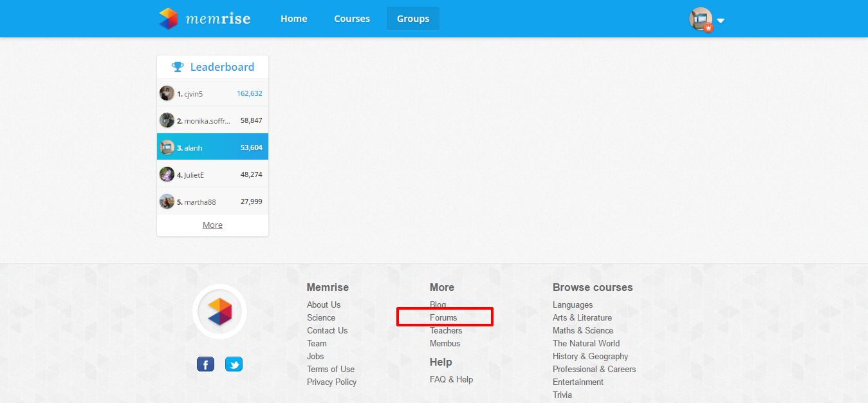Open the Twitter icon in footer
This screenshot has height=403, width=868.
[x=234, y=364]
